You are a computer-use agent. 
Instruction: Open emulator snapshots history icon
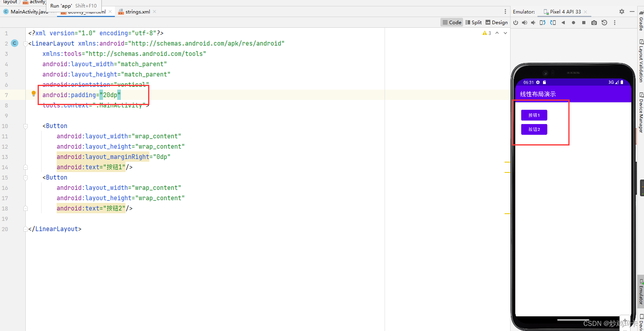[x=604, y=23]
